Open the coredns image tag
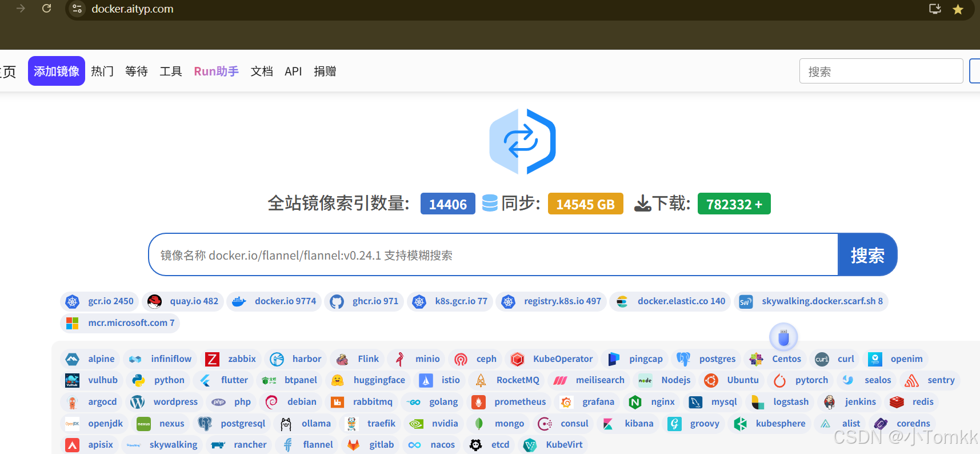 point(902,424)
